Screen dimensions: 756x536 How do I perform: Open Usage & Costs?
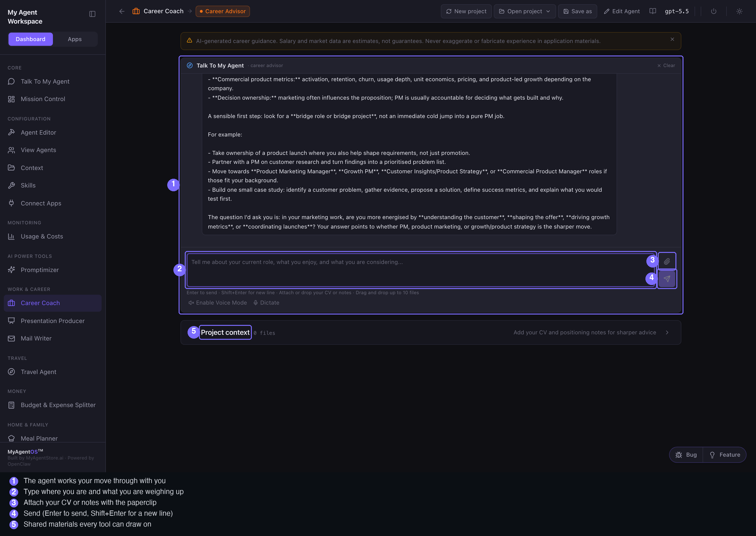(x=53, y=236)
